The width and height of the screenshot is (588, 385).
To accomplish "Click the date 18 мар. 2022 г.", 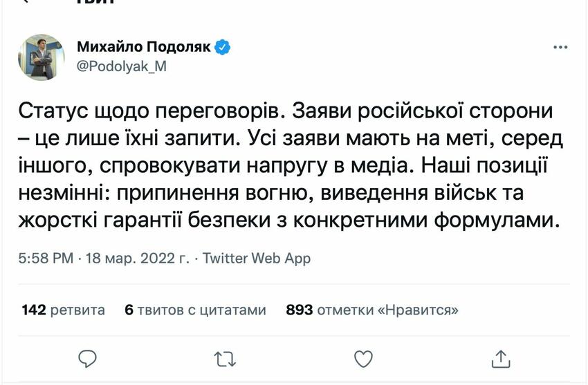I will coord(138,259).
